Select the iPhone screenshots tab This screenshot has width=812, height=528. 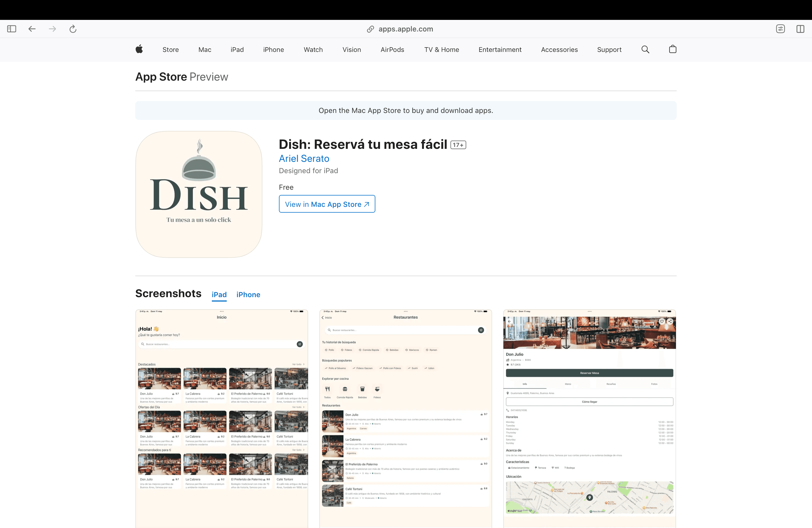coord(248,295)
